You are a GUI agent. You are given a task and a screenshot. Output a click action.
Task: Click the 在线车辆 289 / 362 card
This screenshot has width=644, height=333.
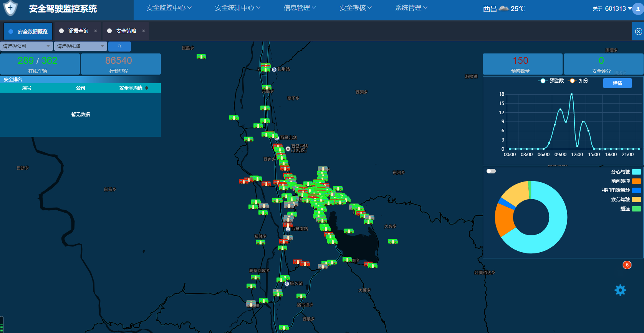[40, 64]
